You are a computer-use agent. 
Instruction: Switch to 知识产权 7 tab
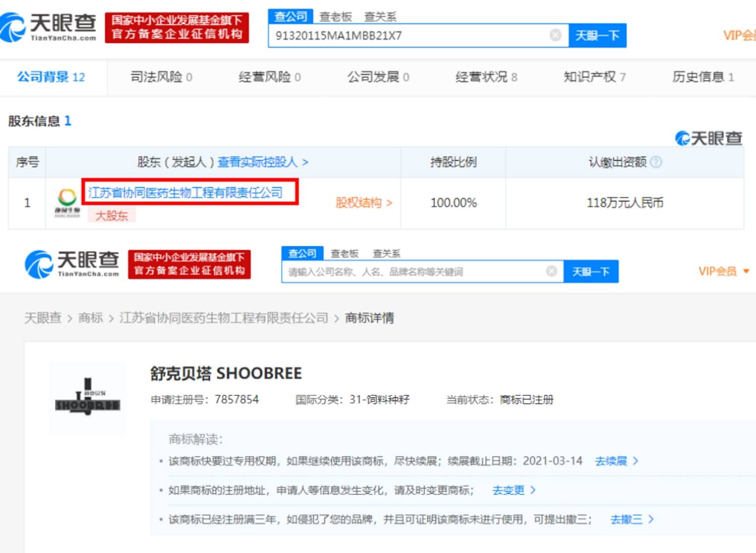(595, 77)
